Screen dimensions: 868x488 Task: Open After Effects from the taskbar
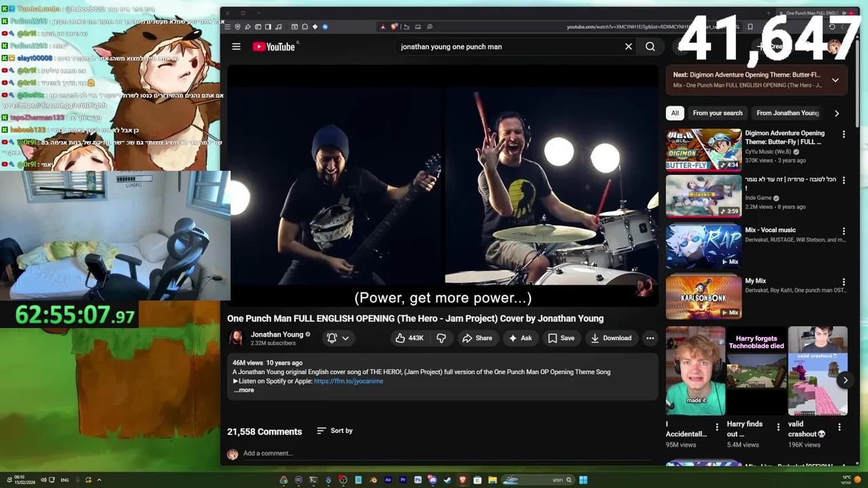388,480
